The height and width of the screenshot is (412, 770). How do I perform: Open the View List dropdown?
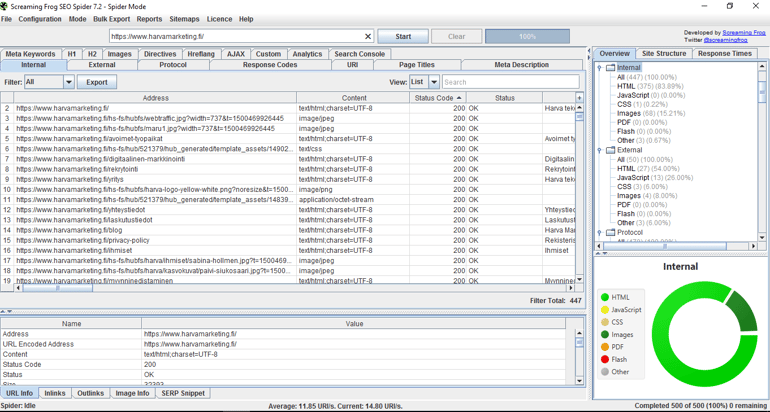[x=434, y=82]
